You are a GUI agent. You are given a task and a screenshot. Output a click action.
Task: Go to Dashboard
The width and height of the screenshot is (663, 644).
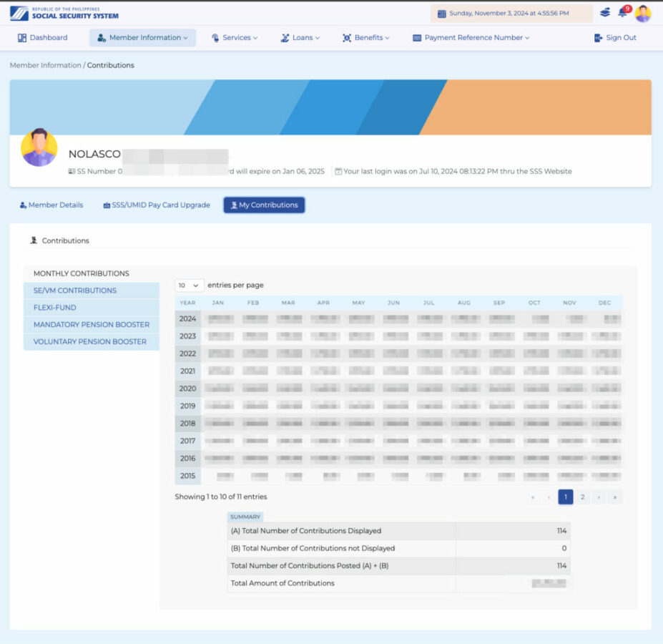pos(42,38)
